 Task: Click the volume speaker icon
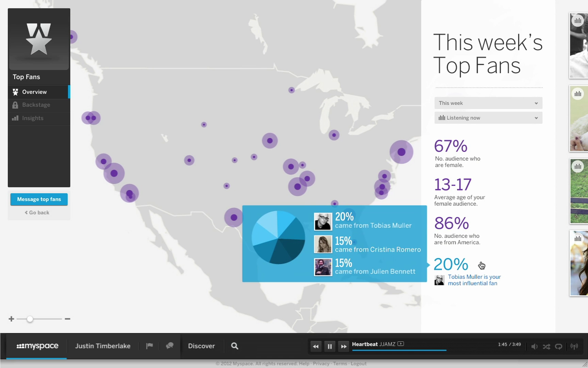[534, 347]
